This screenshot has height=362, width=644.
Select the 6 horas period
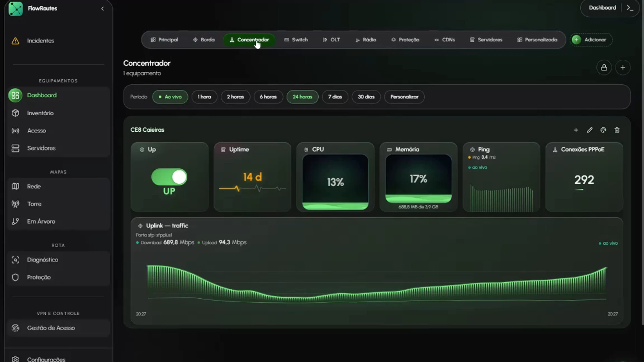[x=268, y=97]
